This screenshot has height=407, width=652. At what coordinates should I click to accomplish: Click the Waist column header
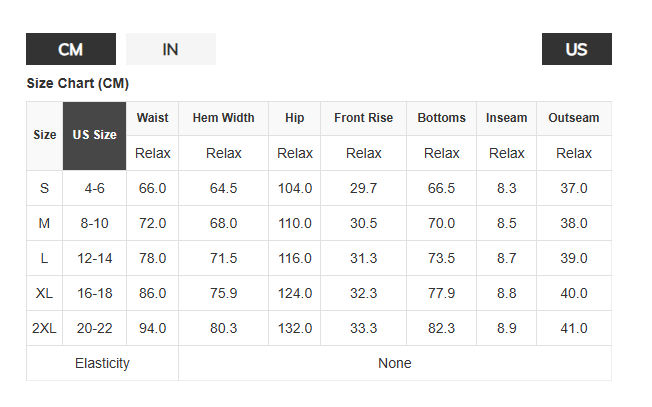pyautogui.click(x=152, y=118)
